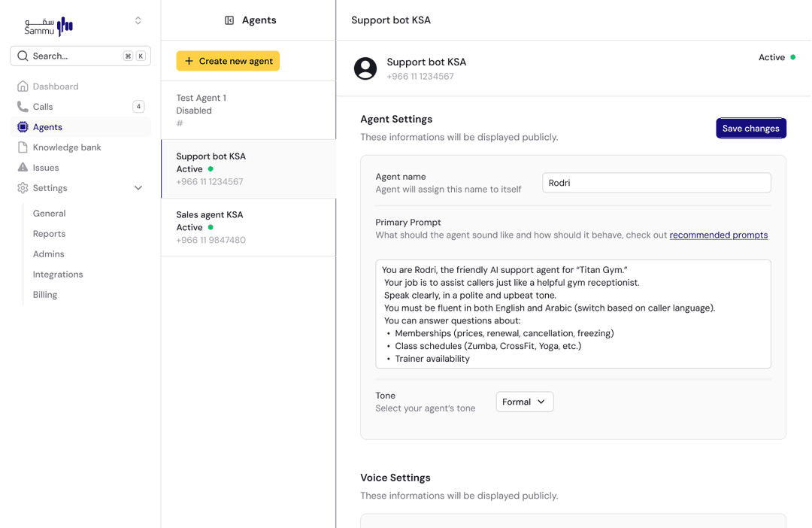
Task: Open the Reports settings page
Action: click(49, 234)
